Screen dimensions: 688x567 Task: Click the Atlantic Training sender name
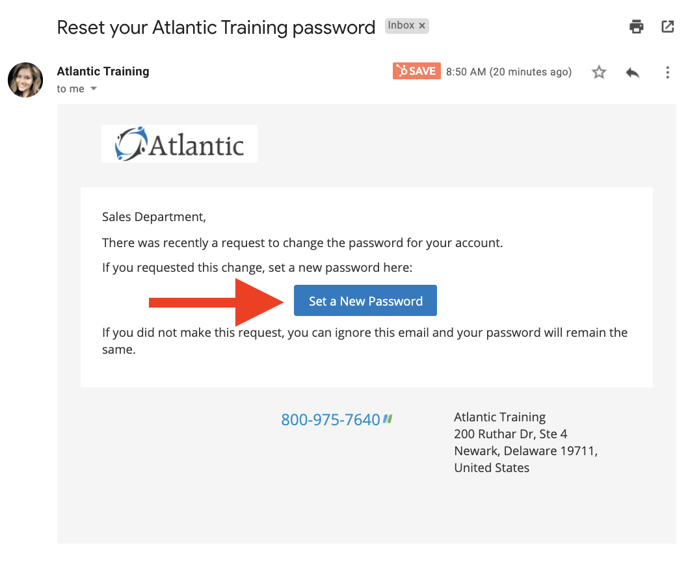[x=103, y=71]
